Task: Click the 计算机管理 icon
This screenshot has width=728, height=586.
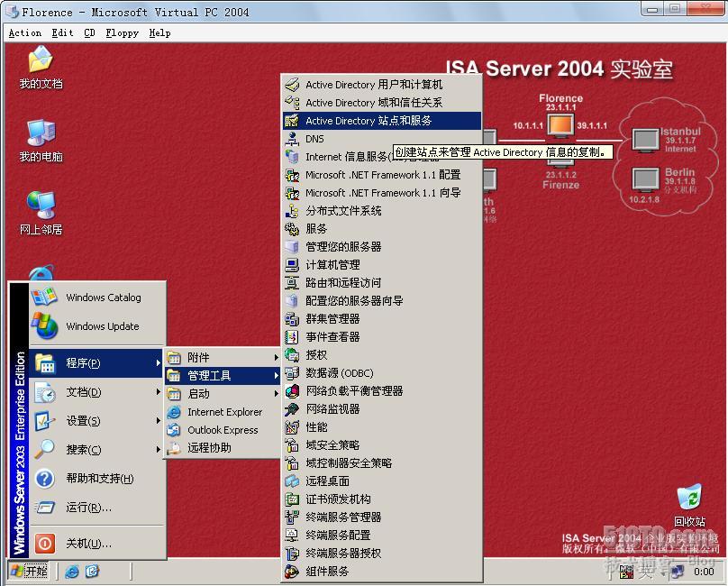Action: pyautogui.click(x=292, y=265)
